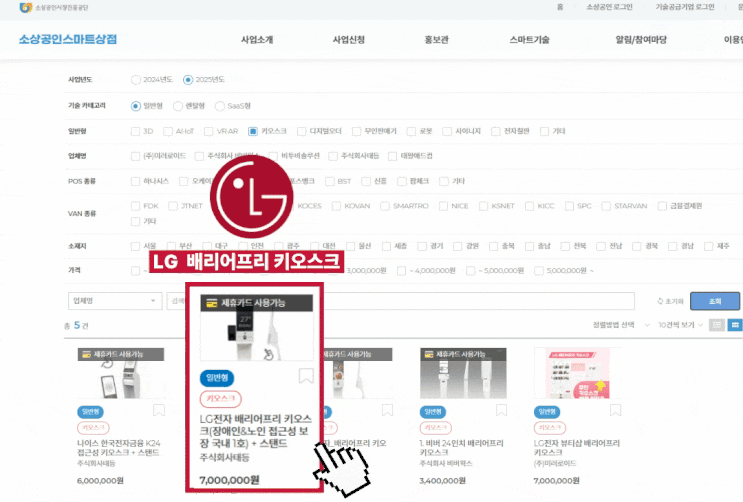This screenshot has height=502, width=743.
Task: Open the 홍보관 menu
Action: coord(436,40)
